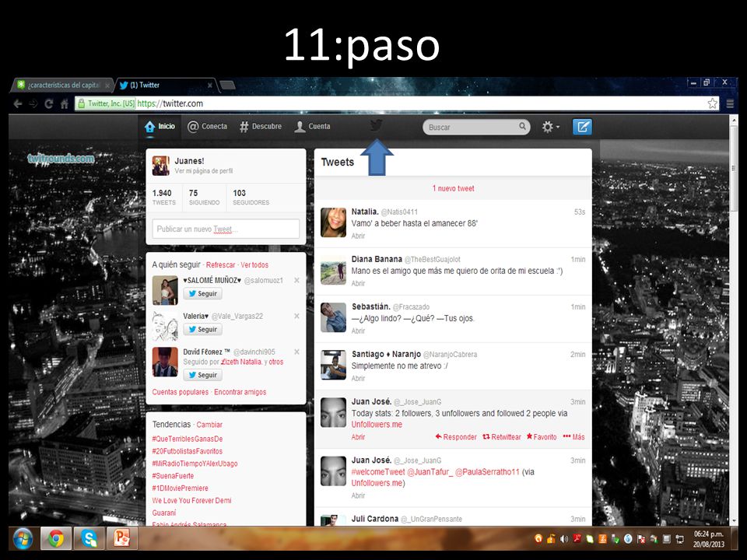747x560 pixels.
Task: Select the (1) Twitter browser tab
Action: 166,86
